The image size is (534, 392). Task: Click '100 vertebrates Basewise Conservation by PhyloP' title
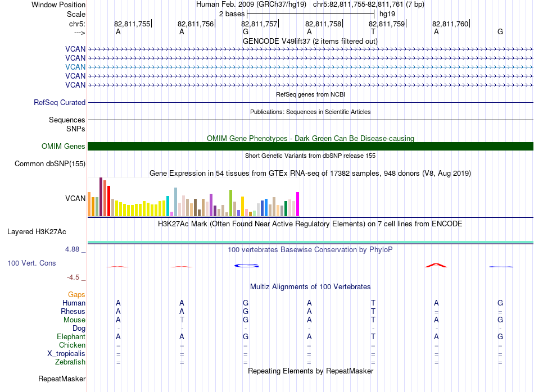point(310,250)
